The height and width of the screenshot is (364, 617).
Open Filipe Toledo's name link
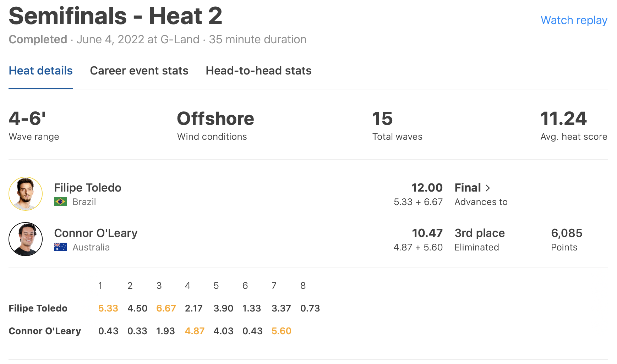pyautogui.click(x=88, y=188)
